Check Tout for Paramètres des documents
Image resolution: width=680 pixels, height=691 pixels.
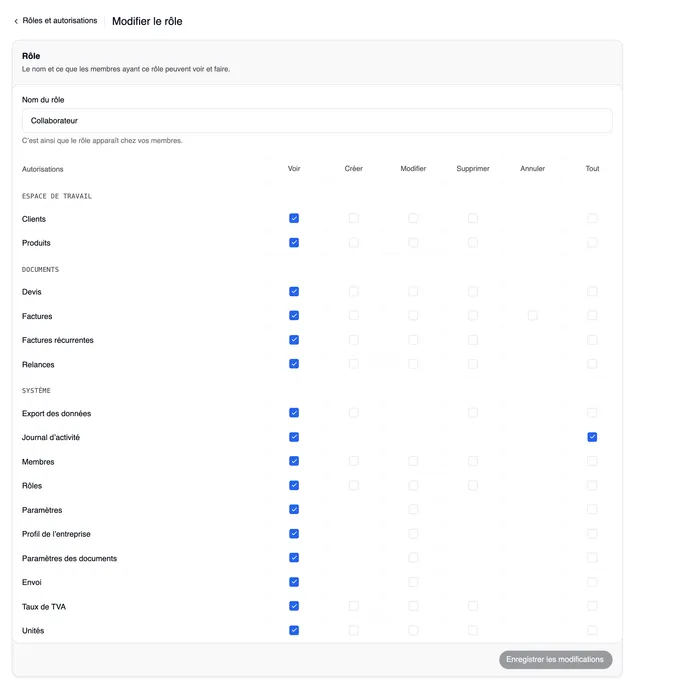pyautogui.click(x=592, y=558)
